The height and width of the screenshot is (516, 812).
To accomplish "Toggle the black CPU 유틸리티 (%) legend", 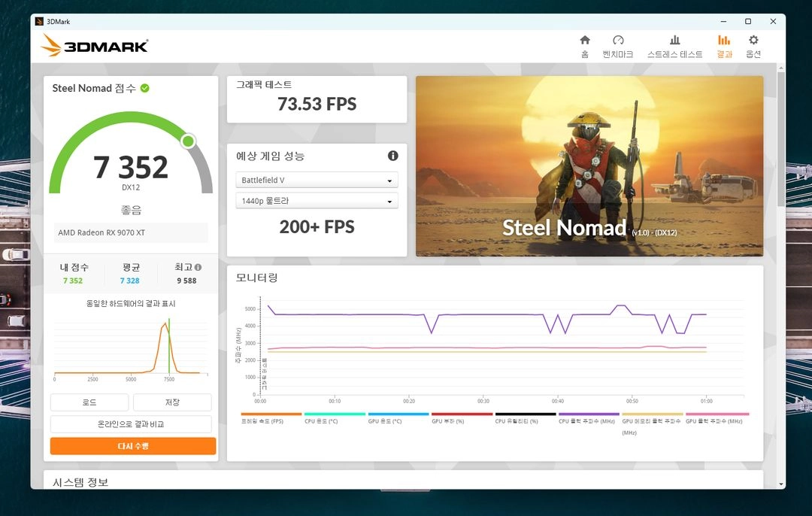I will pyautogui.click(x=525, y=418).
